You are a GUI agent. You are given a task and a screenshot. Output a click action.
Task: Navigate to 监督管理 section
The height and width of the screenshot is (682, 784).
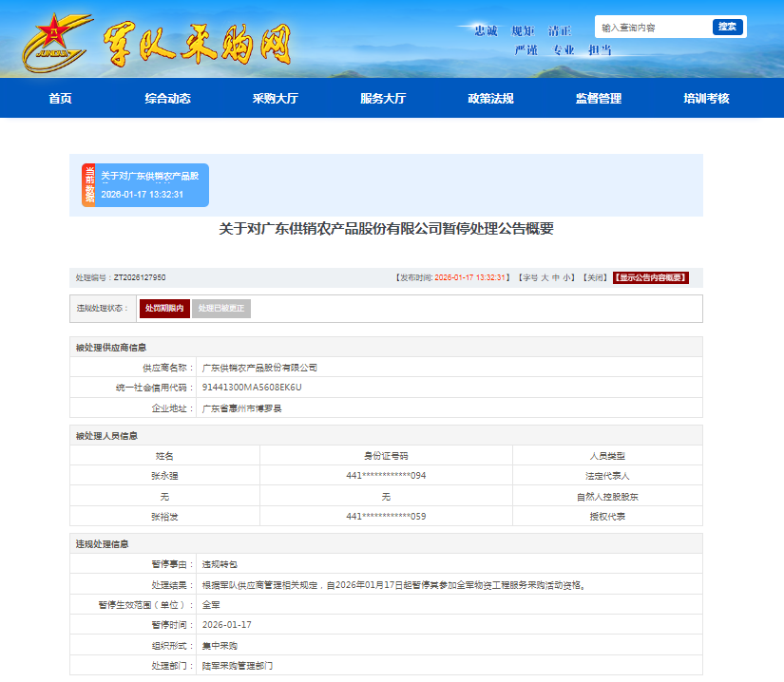tap(599, 99)
